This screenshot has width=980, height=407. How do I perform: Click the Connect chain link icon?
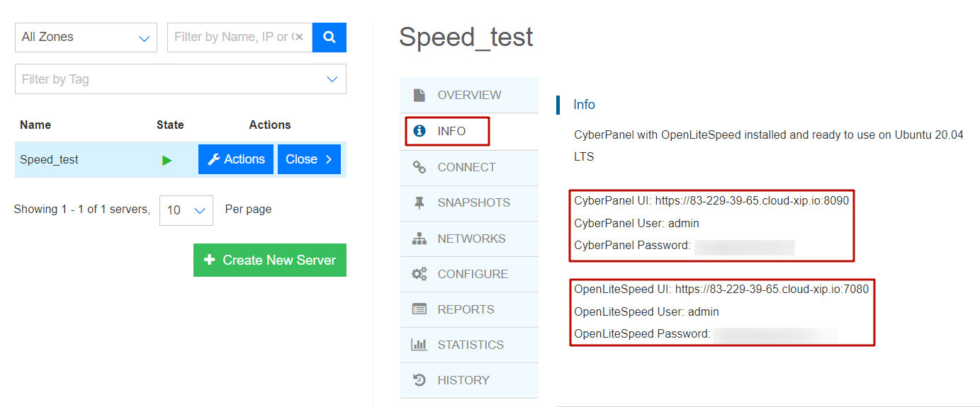point(419,167)
